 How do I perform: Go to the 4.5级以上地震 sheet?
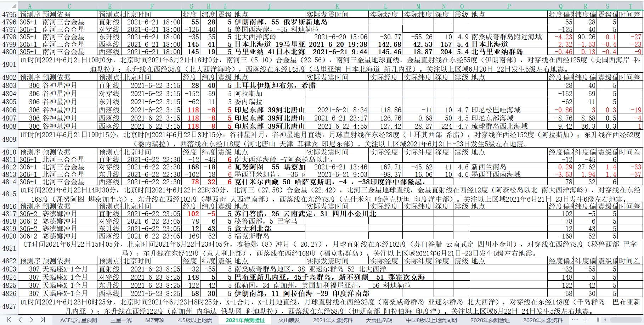(x=195, y=320)
